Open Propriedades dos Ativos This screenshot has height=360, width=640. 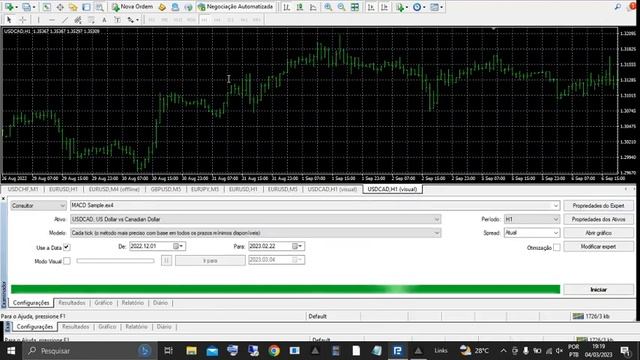click(598, 219)
